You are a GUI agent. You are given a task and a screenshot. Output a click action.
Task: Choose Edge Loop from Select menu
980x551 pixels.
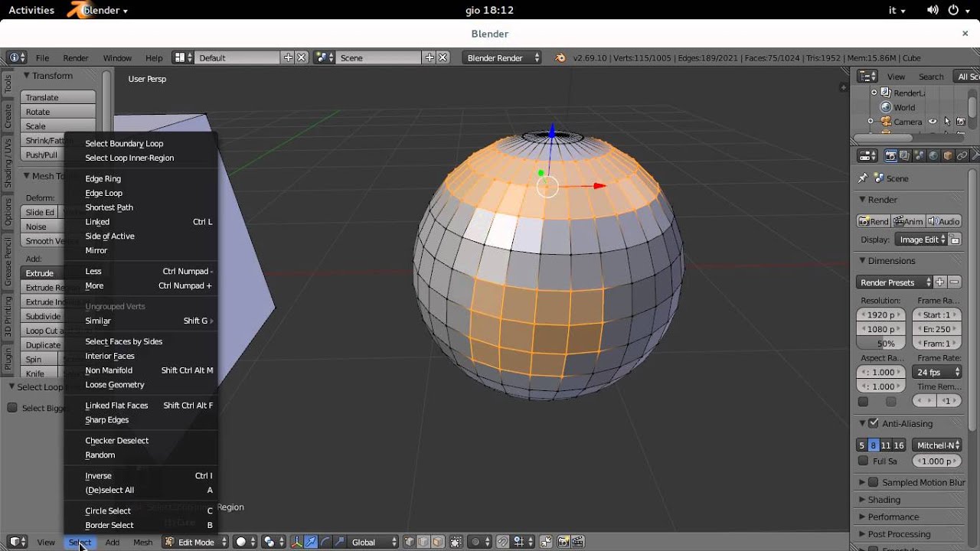coord(103,193)
